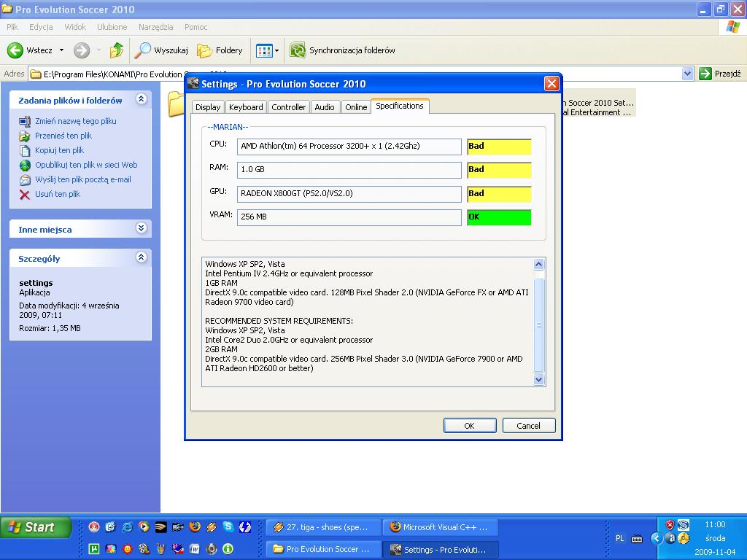Image resolution: width=747 pixels, height=560 pixels.
Task: Click yellow Bad status beside CPU
Action: click(x=499, y=146)
